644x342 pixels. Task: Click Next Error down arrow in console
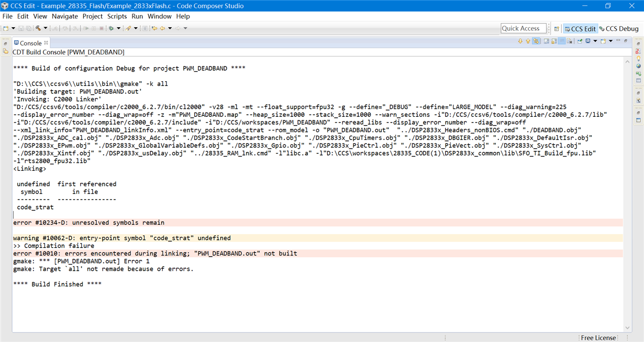pyautogui.click(x=520, y=41)
